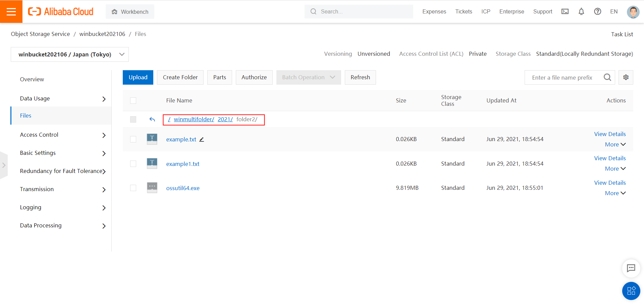The width and height of the screenshot is (644, 307).
Task: Open the Expenses top menu
Action: tap(434, 11)
